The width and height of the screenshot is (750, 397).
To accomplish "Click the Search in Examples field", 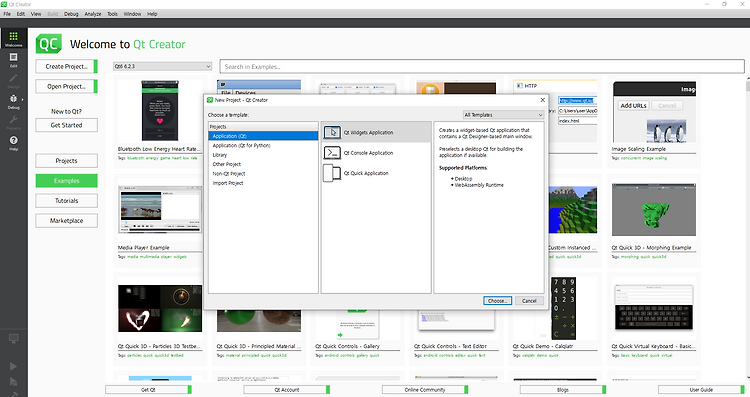I will (x=482, y=66).
